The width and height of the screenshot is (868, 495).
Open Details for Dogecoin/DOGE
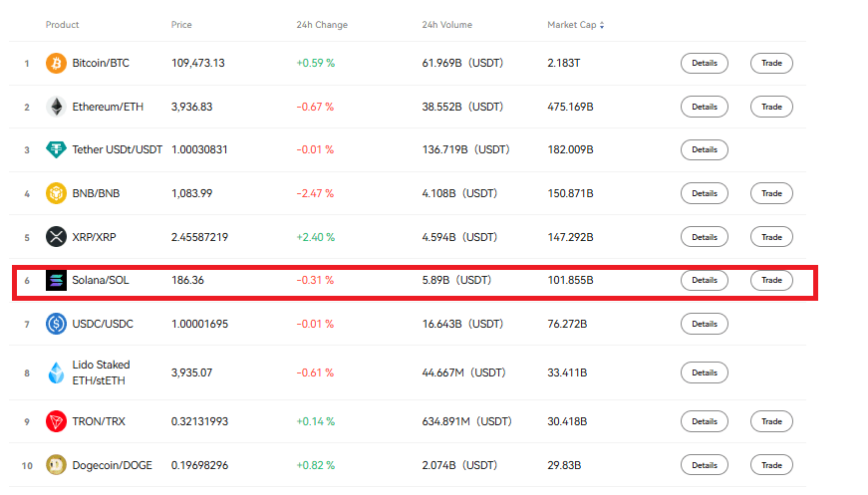pos(704,465)
